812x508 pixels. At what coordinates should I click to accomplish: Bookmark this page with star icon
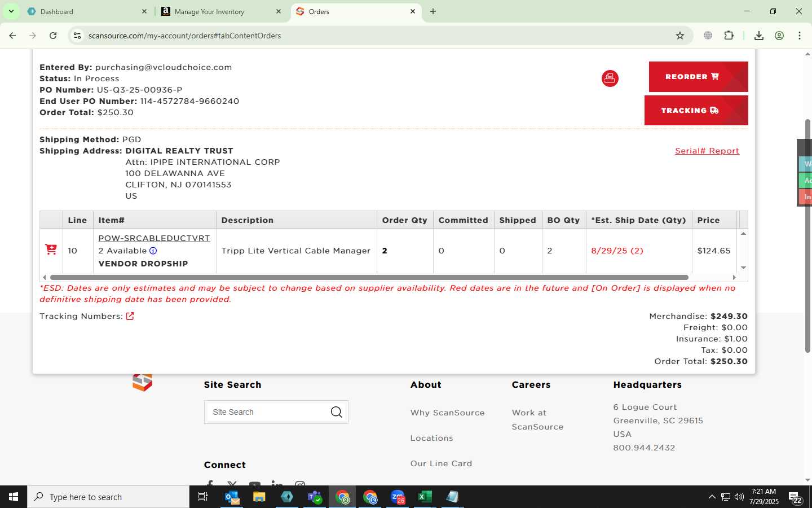tap(680, 36)
